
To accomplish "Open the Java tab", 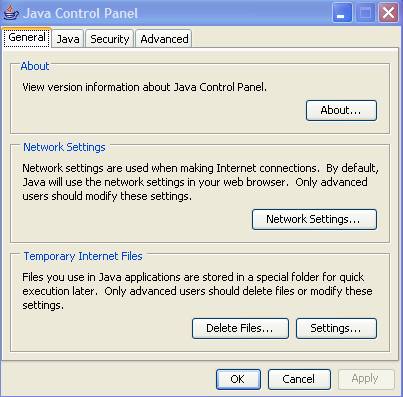I will point(68,39).
